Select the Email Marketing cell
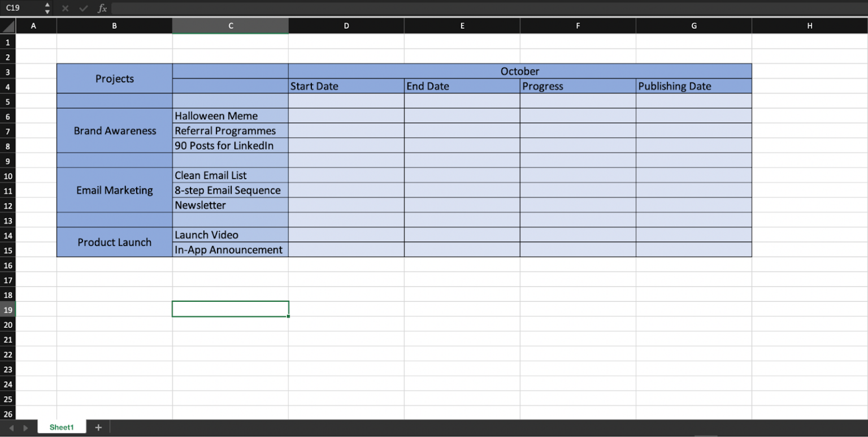Viewport: 868px width, 437px height. tap(114, 190)
